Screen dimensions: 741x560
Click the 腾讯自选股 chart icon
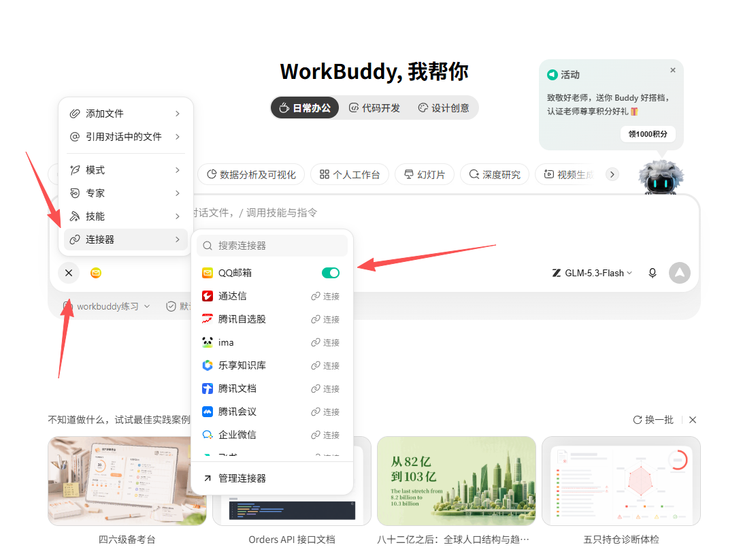click(x=208, y=319)
